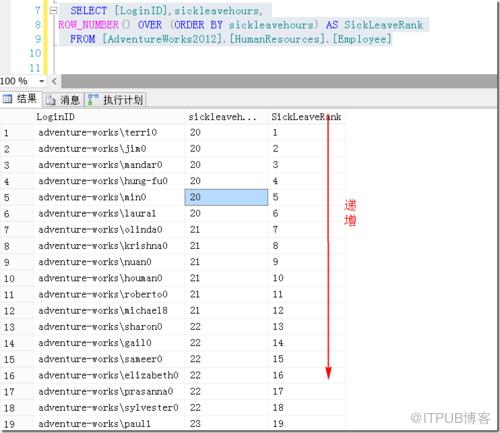Open the 消息 messages tab

63,100
